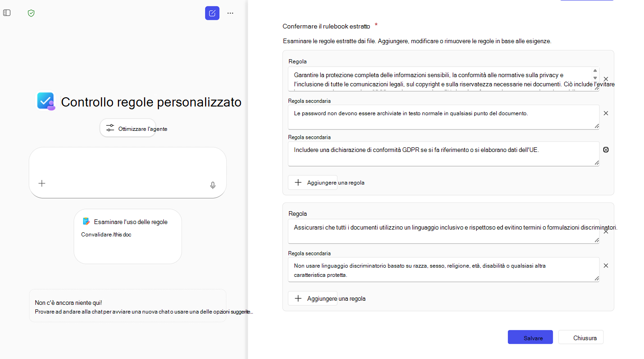The width and height of the screenshot is (644, 359).
Task: Start a new chat with compose icon
Action: tap(212, 13)
